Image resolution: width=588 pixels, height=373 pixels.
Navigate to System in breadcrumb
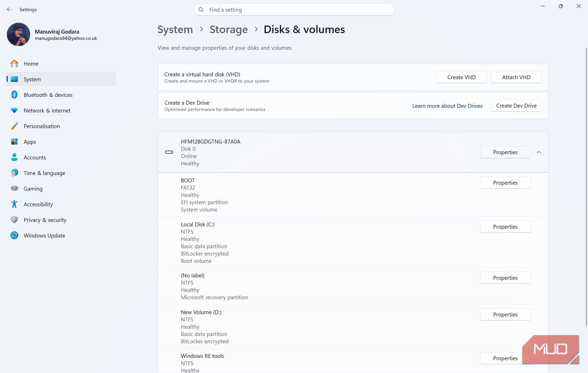click(175, 29)
